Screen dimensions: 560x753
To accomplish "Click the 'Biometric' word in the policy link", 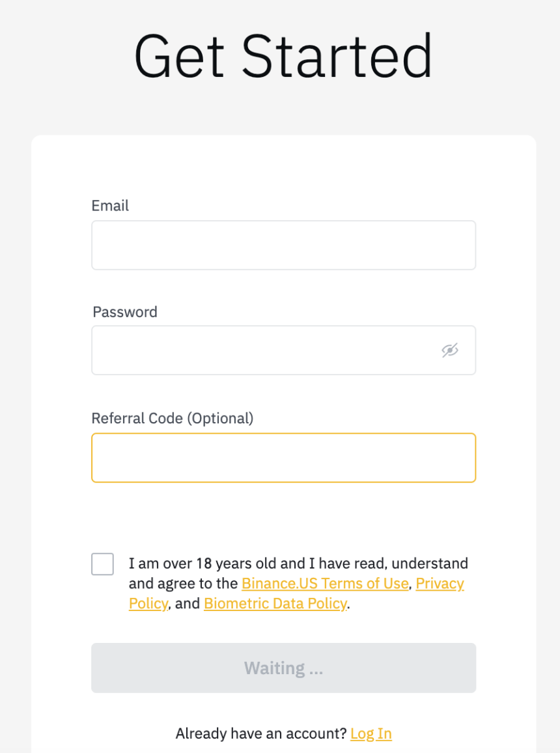I will click(x=234, y=604).
